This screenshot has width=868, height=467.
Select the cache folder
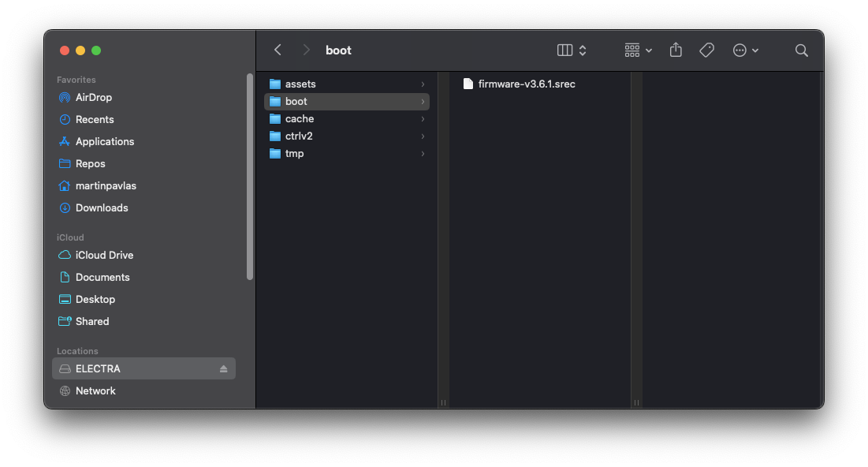[x=347, y=119]
